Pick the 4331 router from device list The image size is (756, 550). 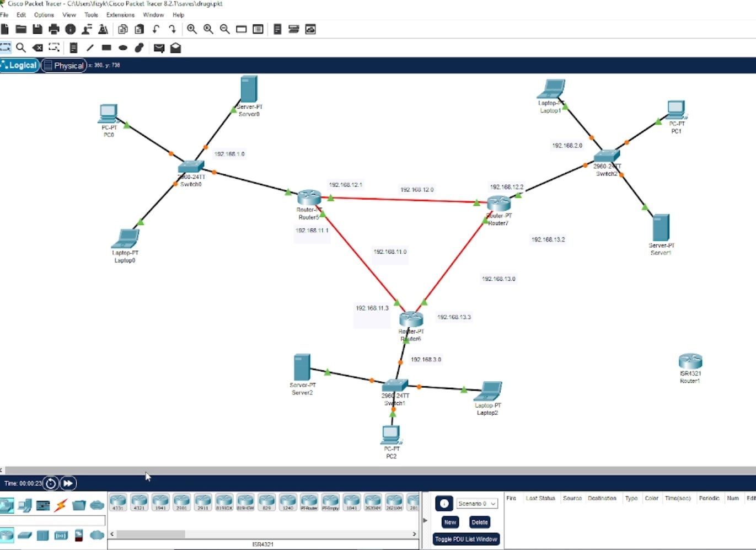118,503
